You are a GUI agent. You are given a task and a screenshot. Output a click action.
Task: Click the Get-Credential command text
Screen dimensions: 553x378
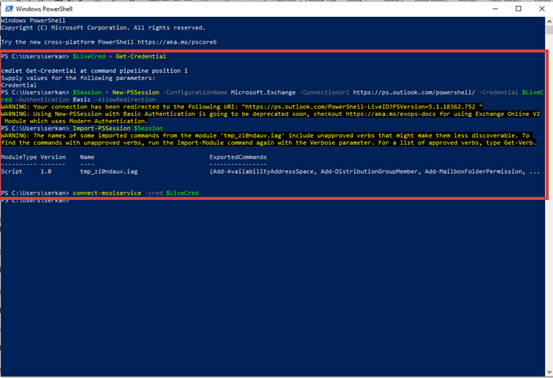click(141, 56)
